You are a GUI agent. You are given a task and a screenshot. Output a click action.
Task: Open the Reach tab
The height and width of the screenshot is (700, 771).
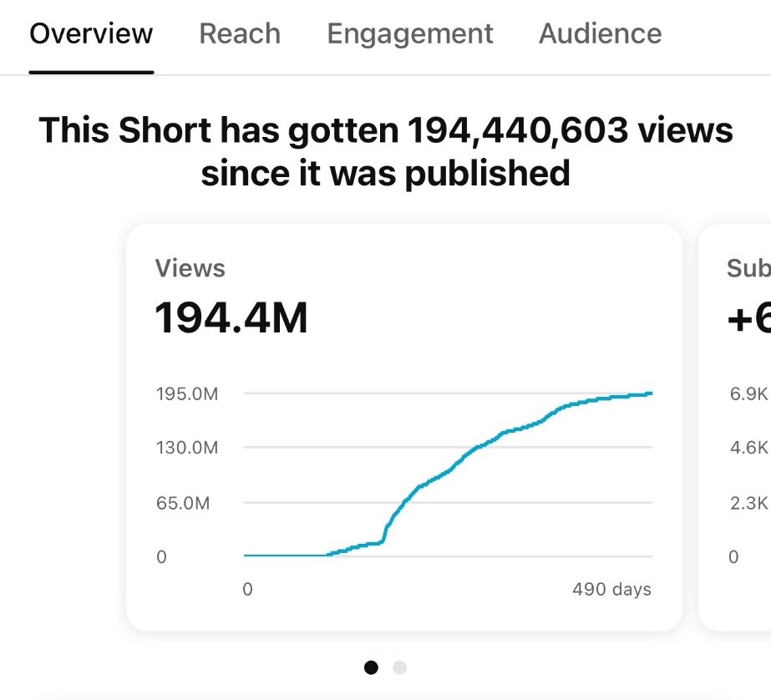240,34
